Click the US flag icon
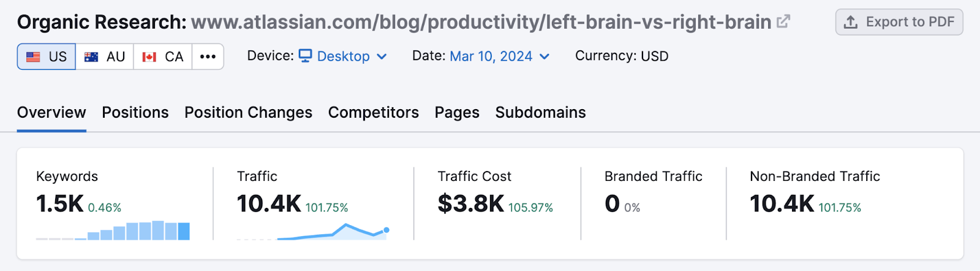 33,57
